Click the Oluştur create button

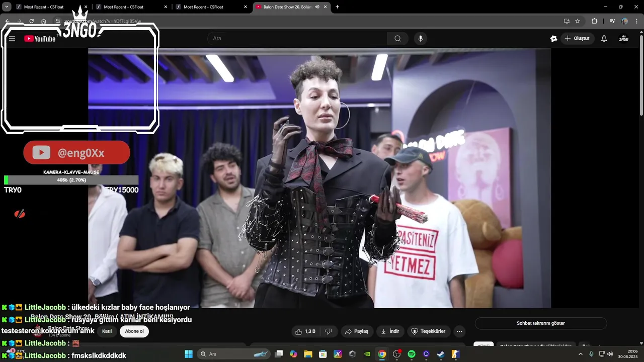point(578,39)
